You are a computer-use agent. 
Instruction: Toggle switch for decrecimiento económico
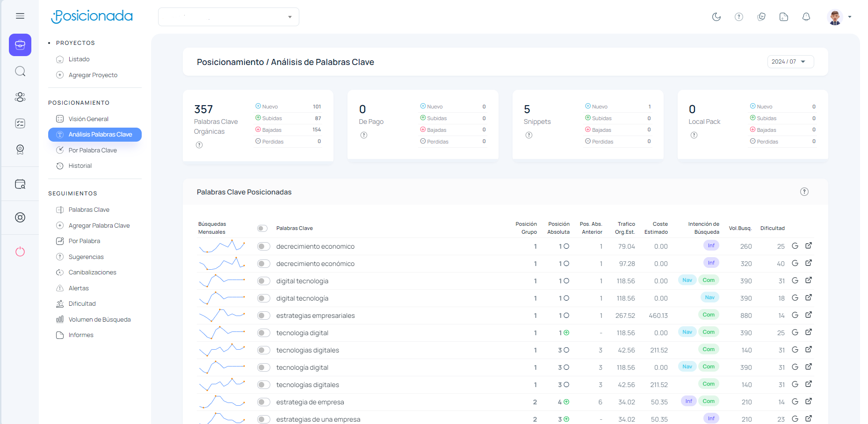pos(264,264)
